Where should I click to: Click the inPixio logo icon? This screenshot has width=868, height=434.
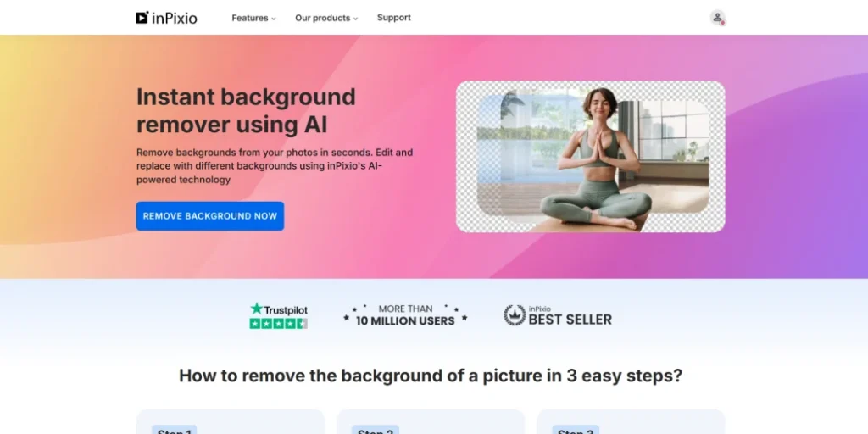[142, 18]
